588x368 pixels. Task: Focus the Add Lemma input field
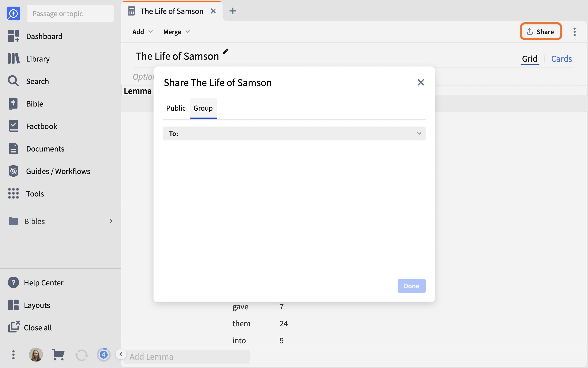187,357
